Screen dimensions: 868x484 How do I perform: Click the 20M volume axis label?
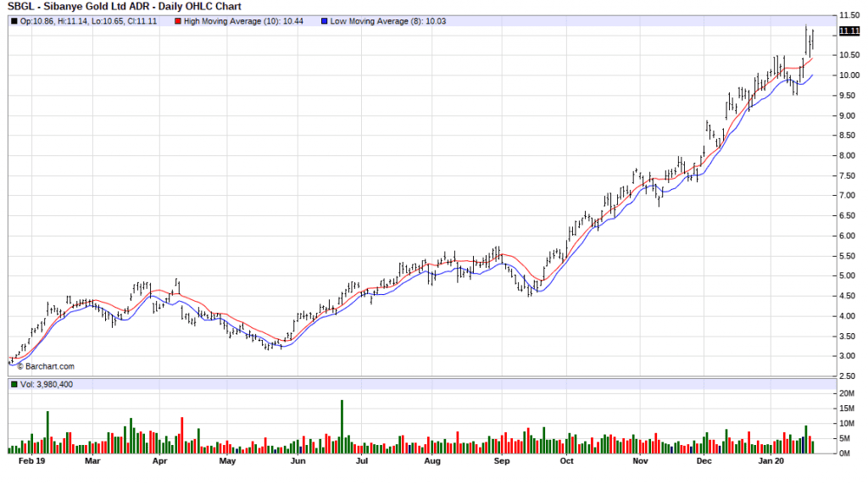[x=847, y=394]
